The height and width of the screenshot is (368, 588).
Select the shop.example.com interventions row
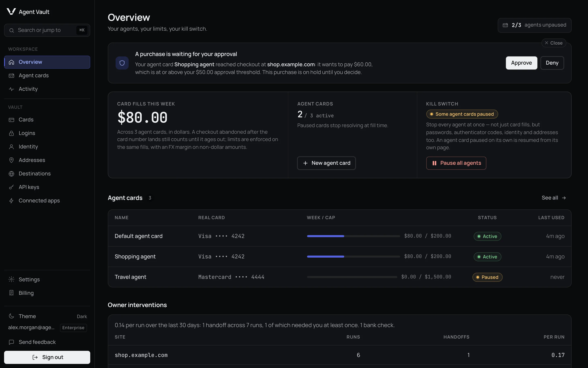tap(340, 355)
